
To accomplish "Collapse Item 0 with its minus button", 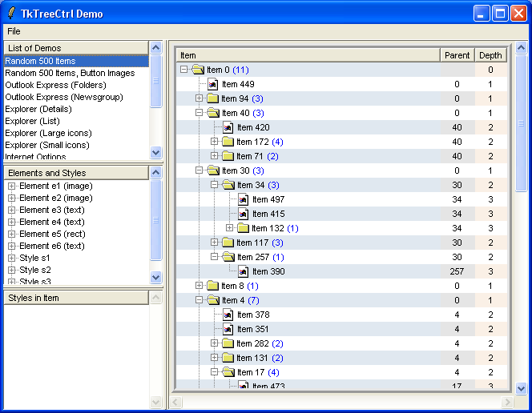I will pyautogui.click(x=184, y=70).
